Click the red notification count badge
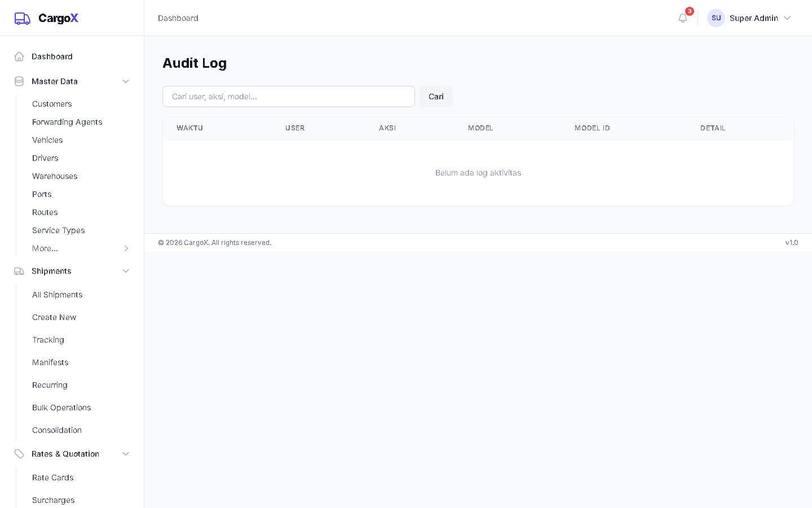812x508 pixels. [690, 11]
